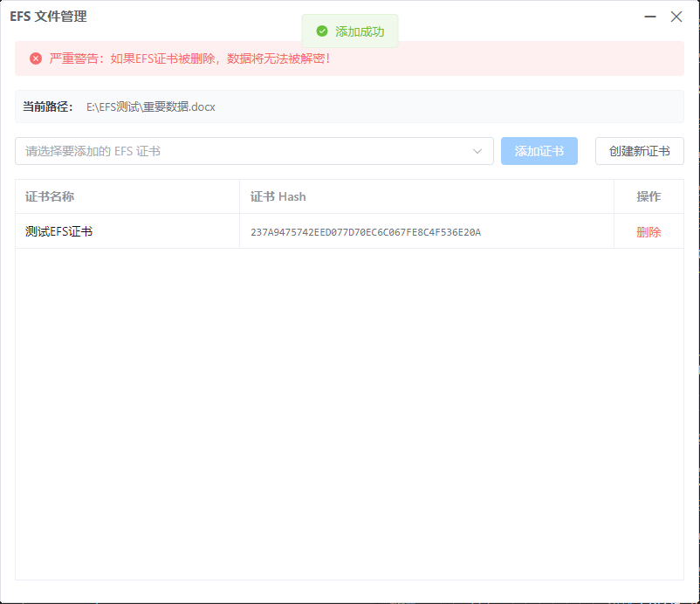
Task: Click the empty area below the certificate table row
Action: point(349,410)
